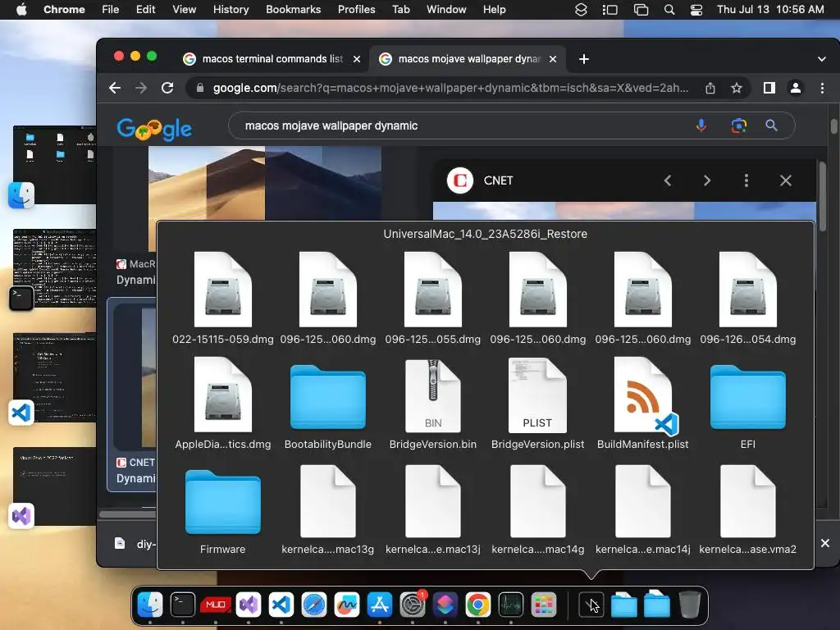Click the Chrome share page icon
The width and height of the screenshot is (840, 630).
pyautogui.click(x=710, y=88)
